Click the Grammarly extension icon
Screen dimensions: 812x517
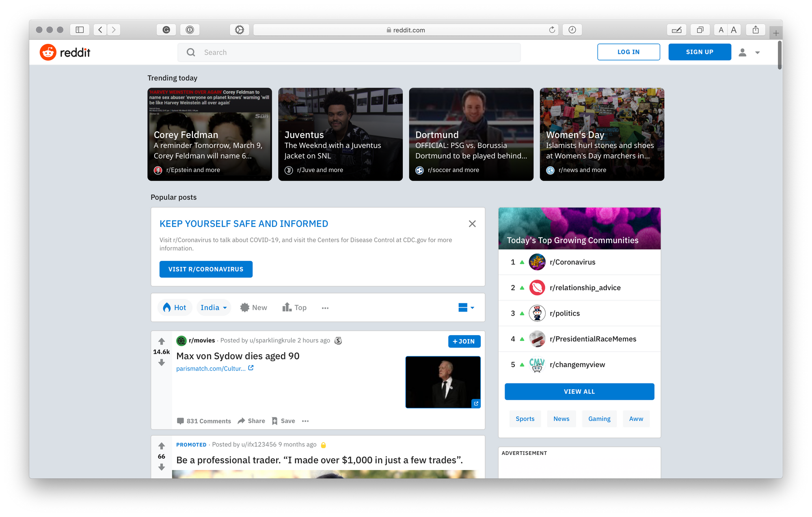point(166,30)
